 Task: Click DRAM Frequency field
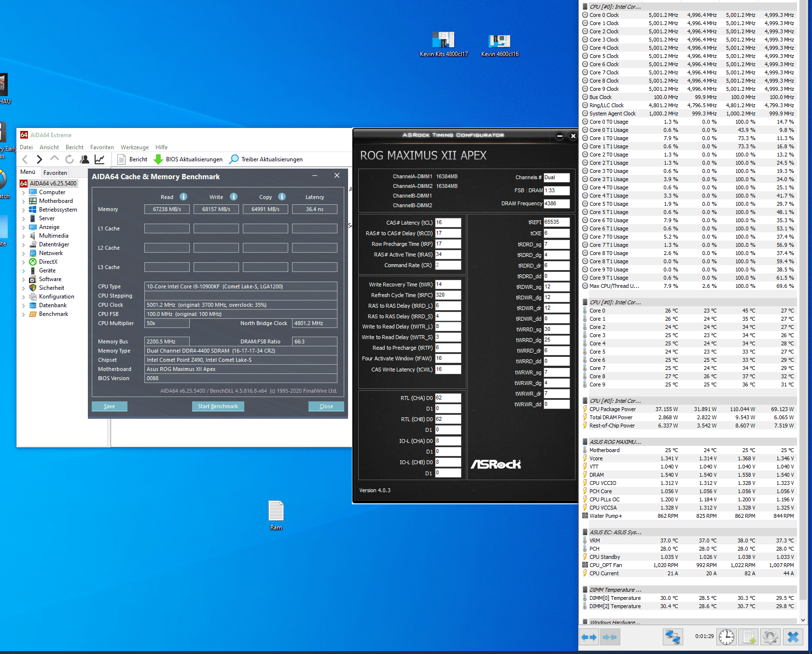(557, 204)
